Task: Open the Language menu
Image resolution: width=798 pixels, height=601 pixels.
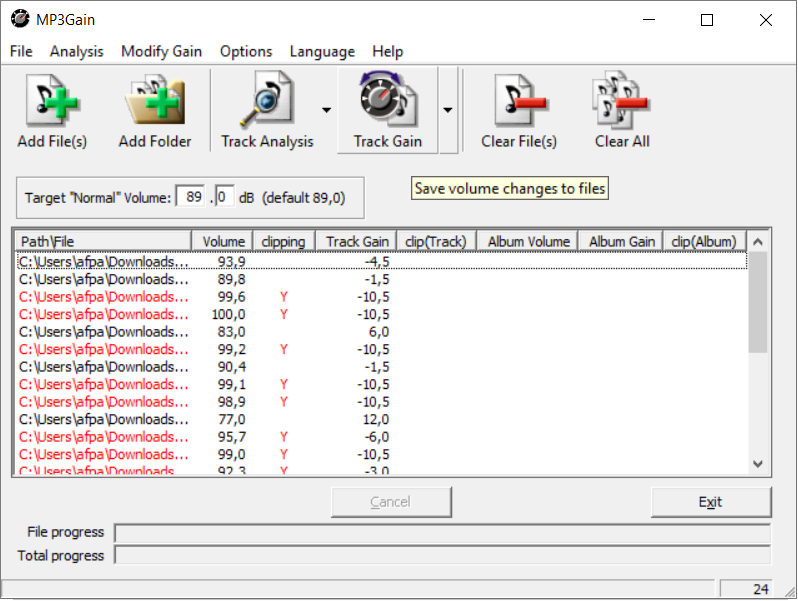Action: click(x=322, y=52)
